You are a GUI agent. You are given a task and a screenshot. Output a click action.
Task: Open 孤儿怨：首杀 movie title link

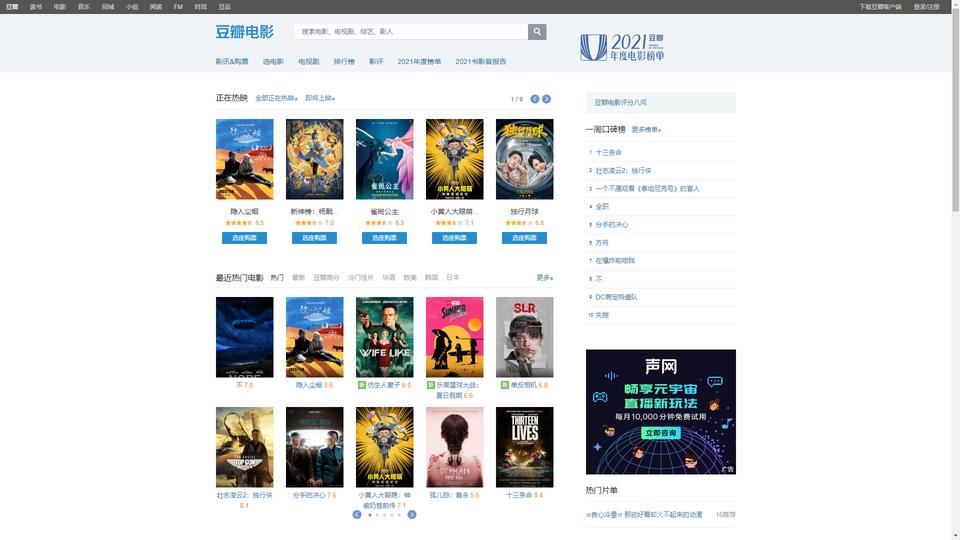pyautogui.click(x=449, y=495)
